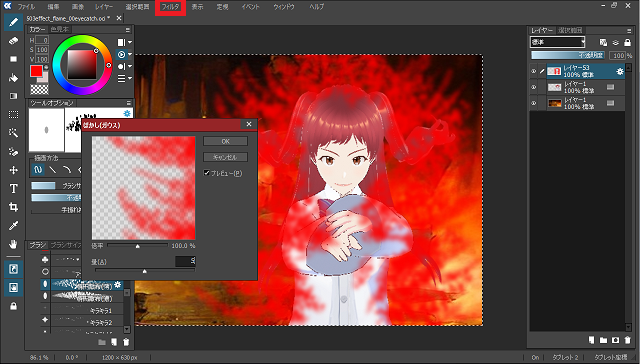Delete layer with layer panel trash icon
The height and width of the screenshot is (364, 640).
click(x=628, y=340)
